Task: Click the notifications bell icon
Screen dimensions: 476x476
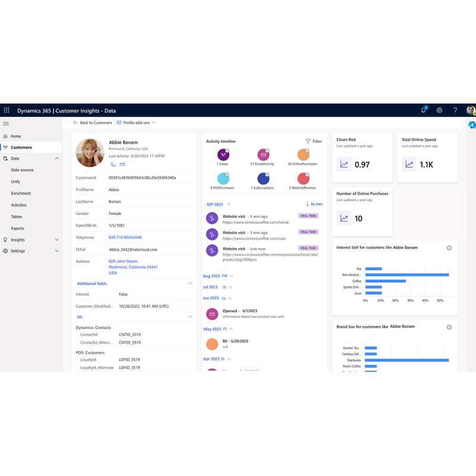Action: click(424, 110)
